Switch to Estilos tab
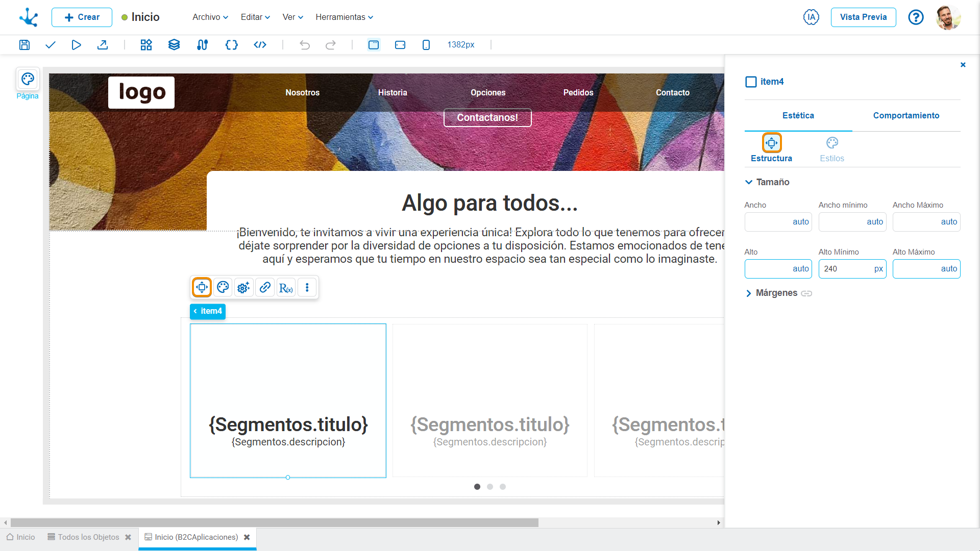The width and height of the screenshot is (980, 551). (x=831, y=148)
